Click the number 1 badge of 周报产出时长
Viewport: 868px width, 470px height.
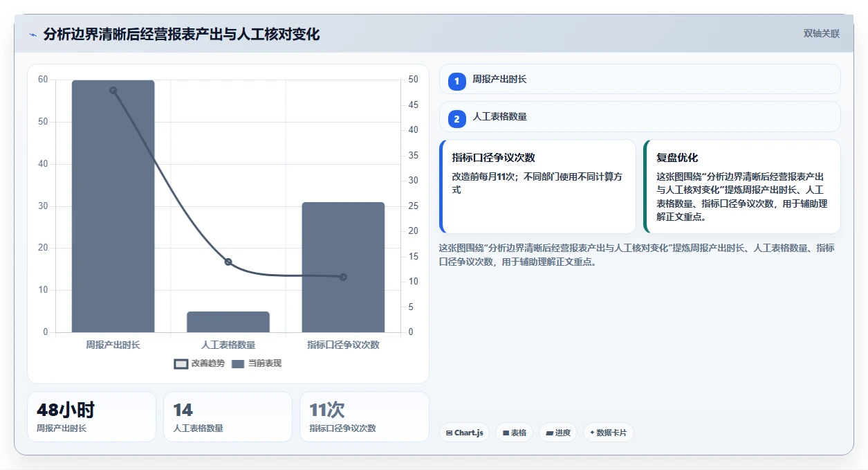456,81
